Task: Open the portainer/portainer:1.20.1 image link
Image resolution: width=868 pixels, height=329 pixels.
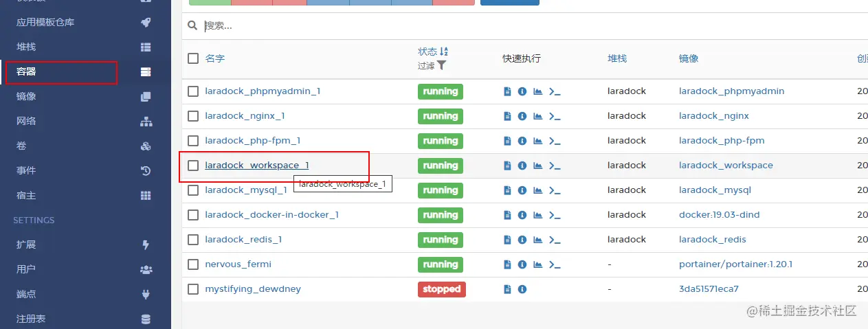Action: [x=735, y=264]
